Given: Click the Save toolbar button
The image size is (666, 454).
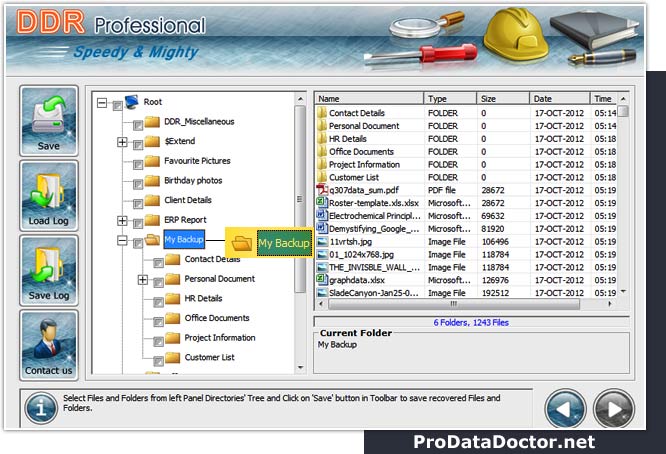Looking at the screenshot, I should point(49,121).
